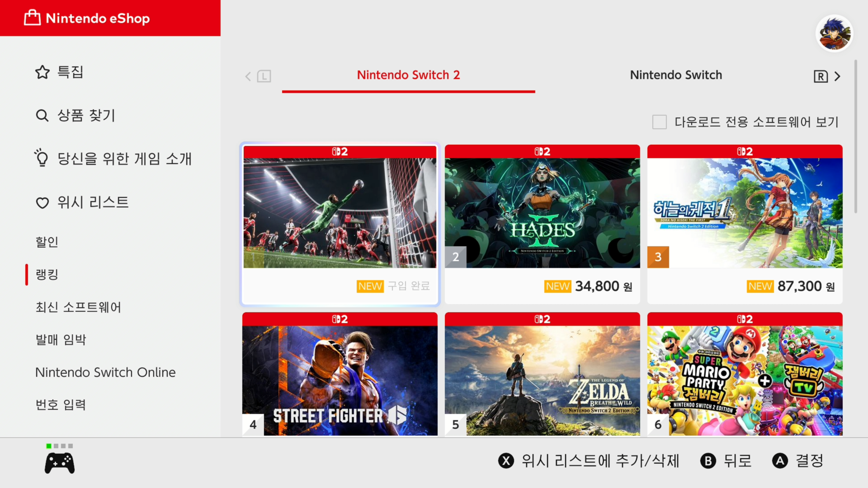Click the X wishlist add/remove button icon

pos(506,461)
